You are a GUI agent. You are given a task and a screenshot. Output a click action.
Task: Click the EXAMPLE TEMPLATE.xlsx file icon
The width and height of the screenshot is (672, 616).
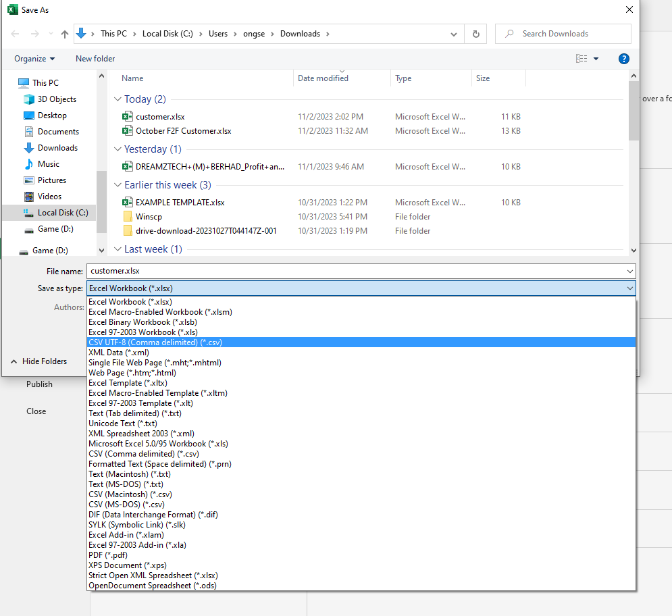(127, 203)
